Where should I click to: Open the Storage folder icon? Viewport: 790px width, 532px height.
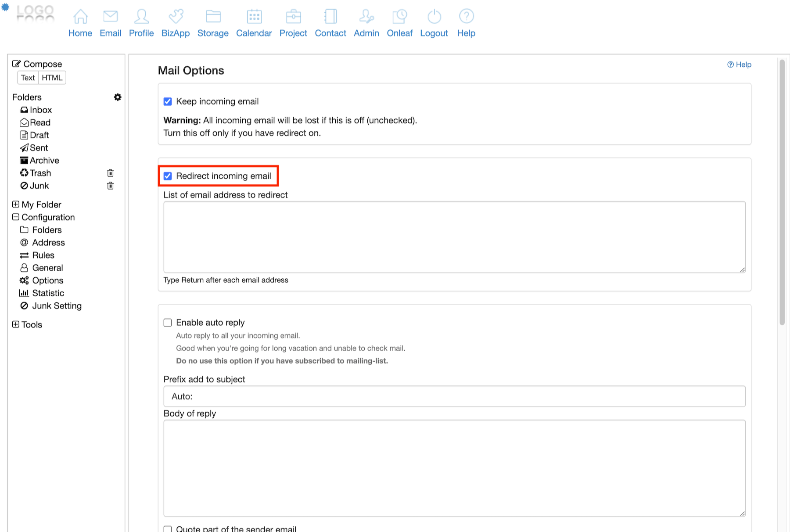point(213,17)
